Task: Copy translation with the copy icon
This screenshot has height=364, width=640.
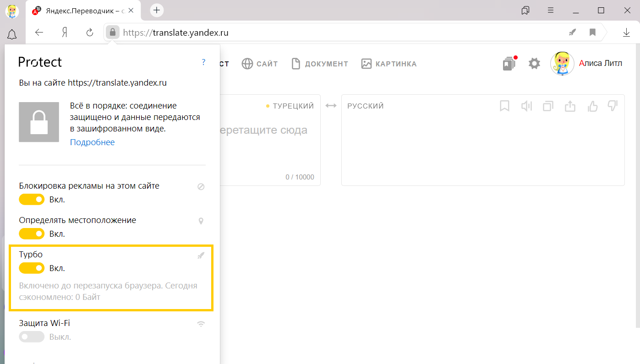Action: click(548, 106)
